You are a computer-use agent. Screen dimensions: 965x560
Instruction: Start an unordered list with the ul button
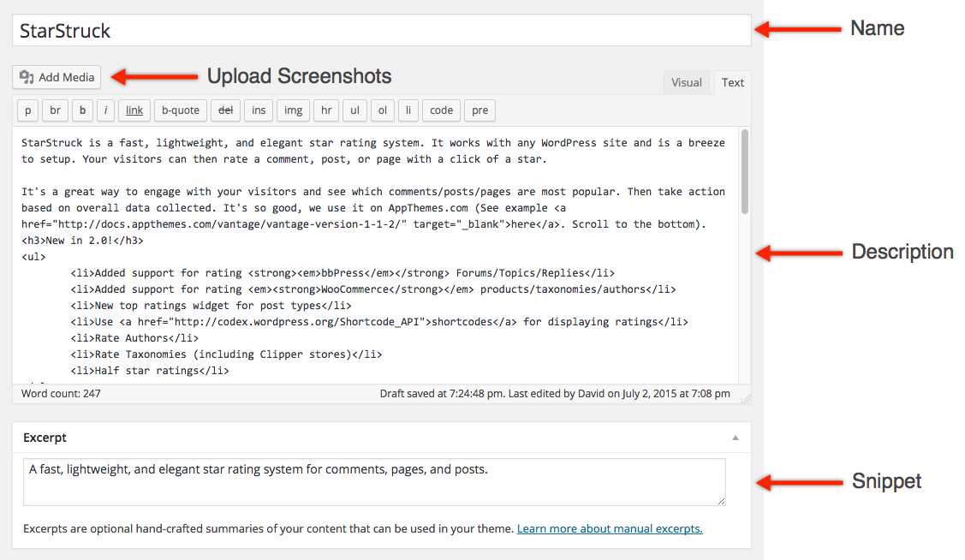[354, 110]
